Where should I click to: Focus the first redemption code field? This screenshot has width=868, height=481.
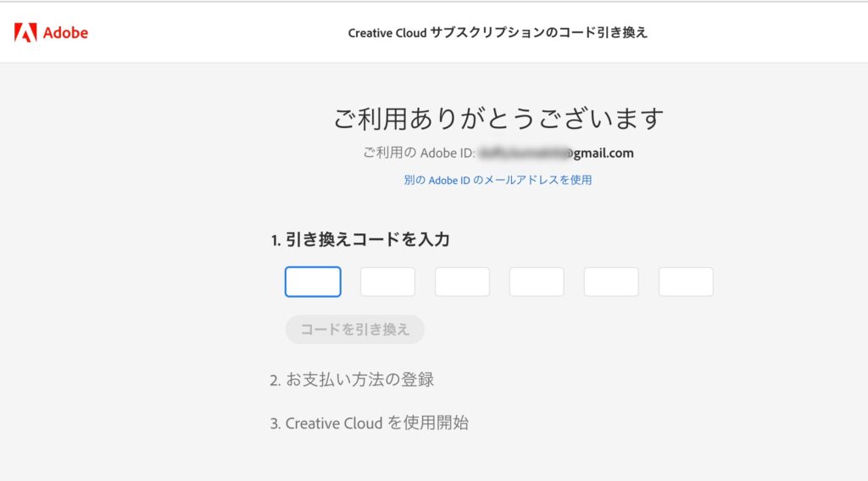coord(313,282)
